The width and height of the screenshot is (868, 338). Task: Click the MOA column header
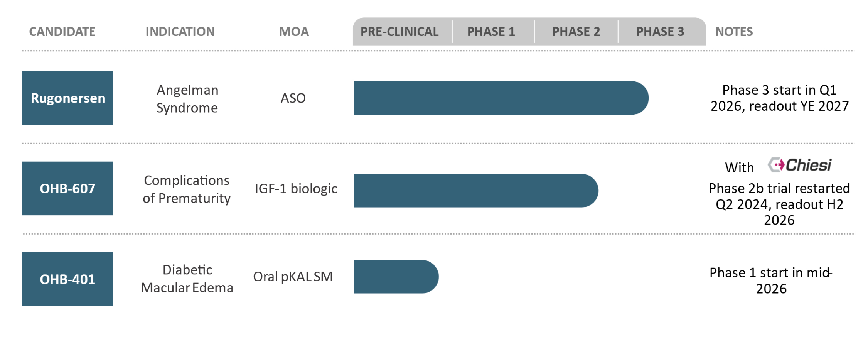point(294,32)
